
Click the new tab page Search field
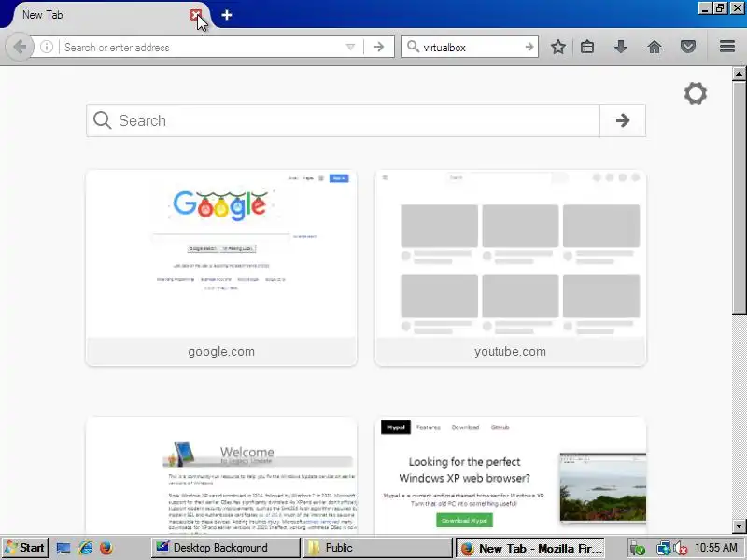[x=343, y=120]
